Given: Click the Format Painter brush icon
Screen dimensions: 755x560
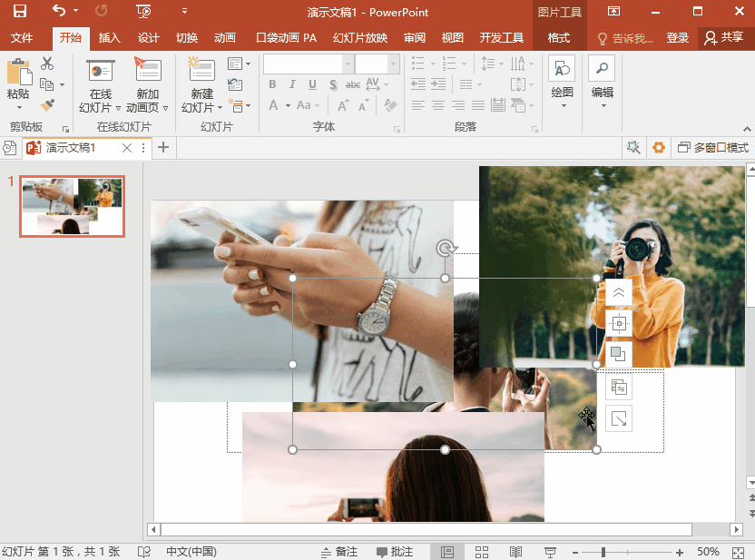Looking at the screenshot, I should pyautogui.click(x=47, y=105).
